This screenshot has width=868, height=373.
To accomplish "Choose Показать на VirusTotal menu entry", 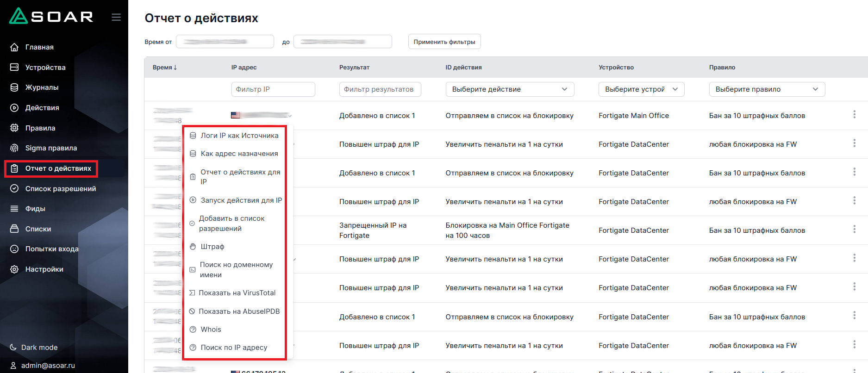I will point(237,293).
